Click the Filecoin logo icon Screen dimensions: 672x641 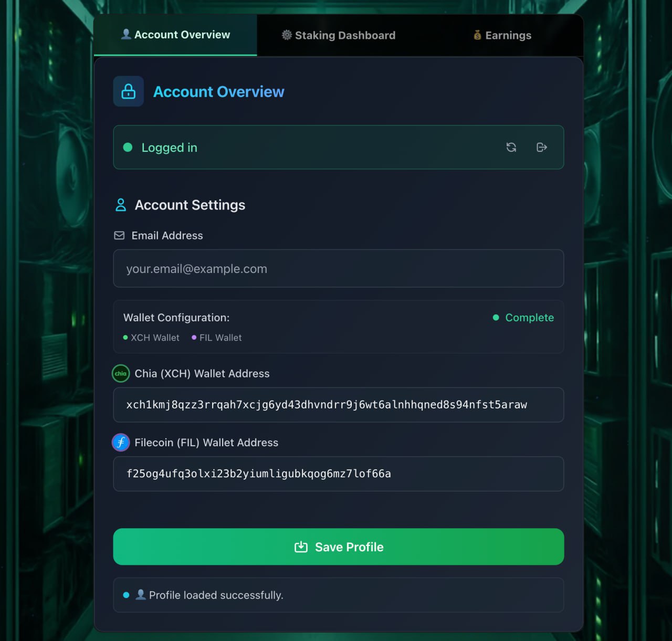point(121,443)
